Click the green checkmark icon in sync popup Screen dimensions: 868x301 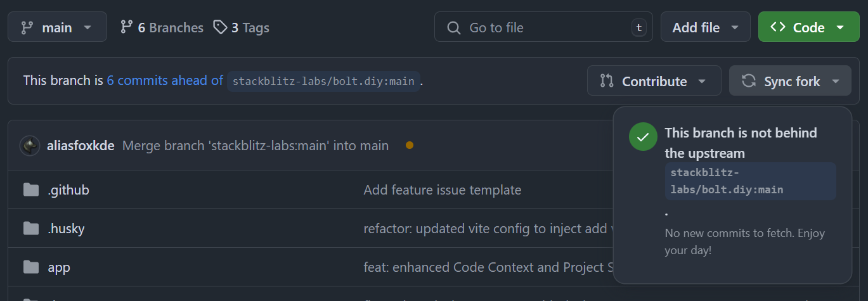(x=643, y=137)
